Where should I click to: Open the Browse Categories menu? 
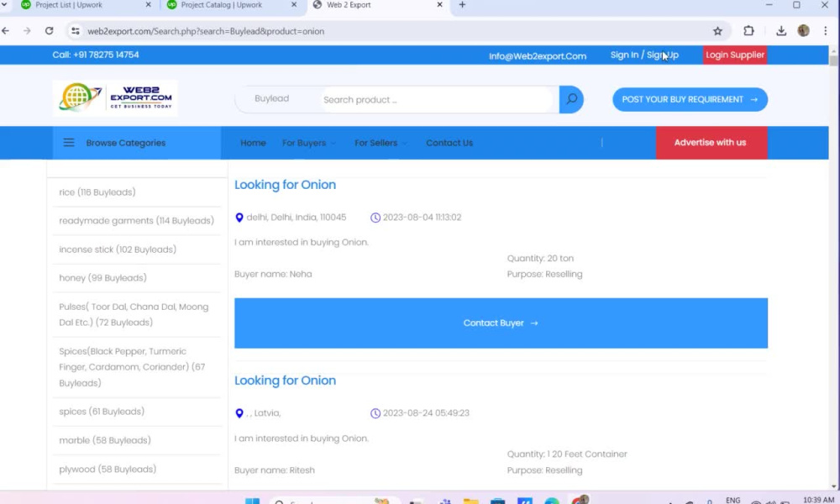[137, 143]
